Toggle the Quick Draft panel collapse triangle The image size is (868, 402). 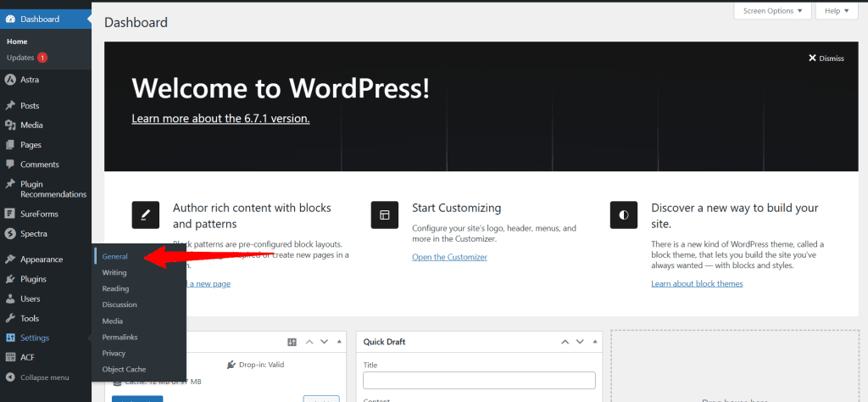pyautogui.click(x=594, y=342)
